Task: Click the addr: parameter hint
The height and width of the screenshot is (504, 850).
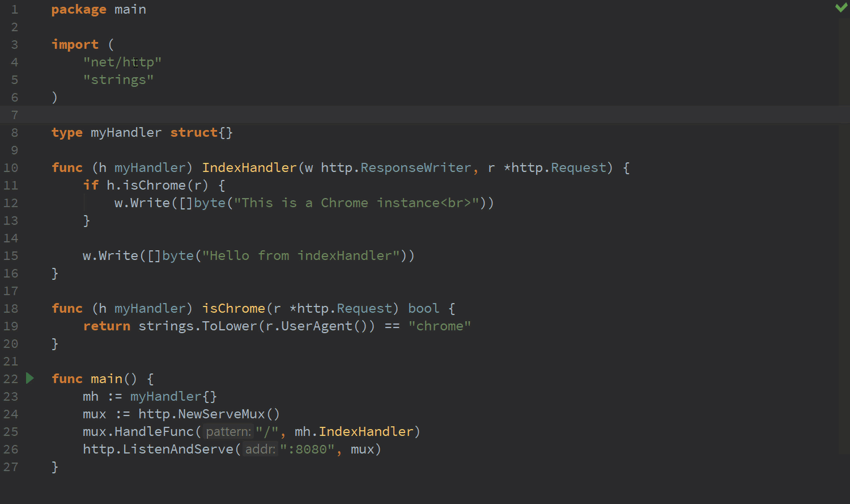Action: click(260, 449)
